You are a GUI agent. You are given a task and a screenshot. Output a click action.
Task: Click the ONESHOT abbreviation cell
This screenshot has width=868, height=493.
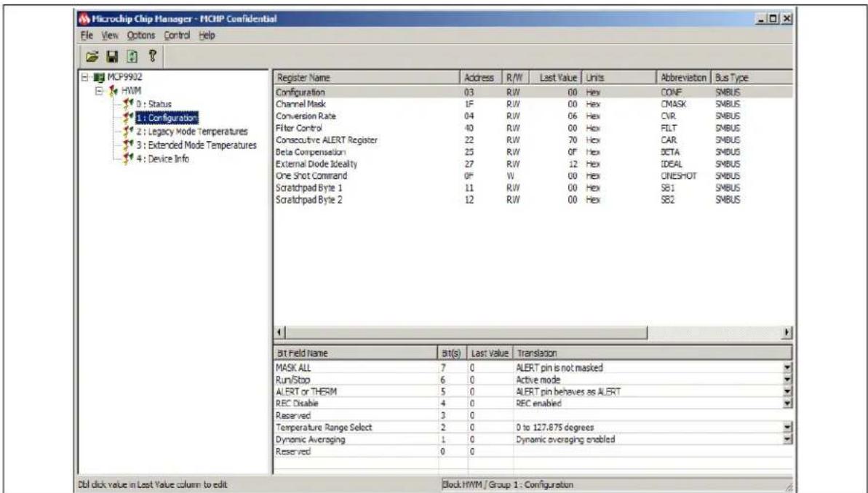(679, 176)
